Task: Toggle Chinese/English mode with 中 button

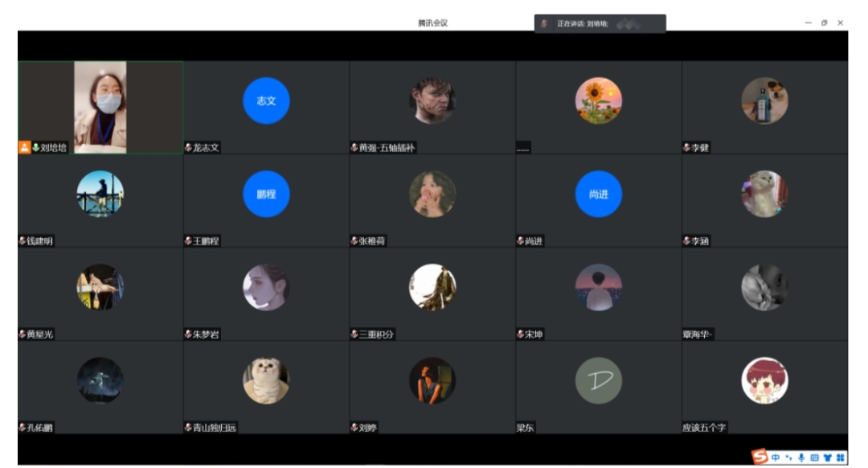Action: (x=776, y=458)
